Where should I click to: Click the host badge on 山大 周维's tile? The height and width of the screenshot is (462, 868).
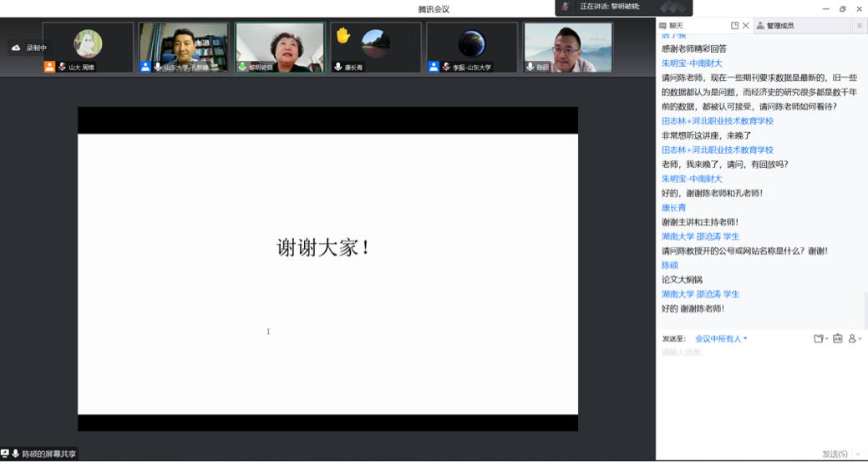coord(50,67)
